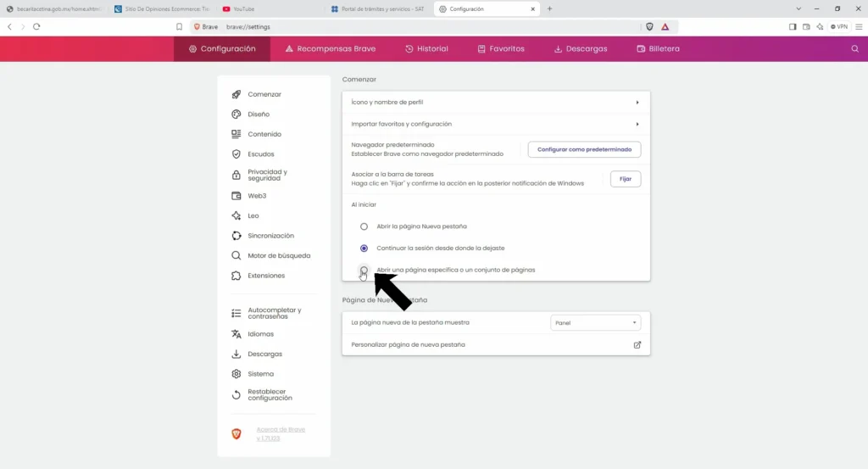868x469 pixels.
Task: Go back with the back arrow
Action: point(9,26)
